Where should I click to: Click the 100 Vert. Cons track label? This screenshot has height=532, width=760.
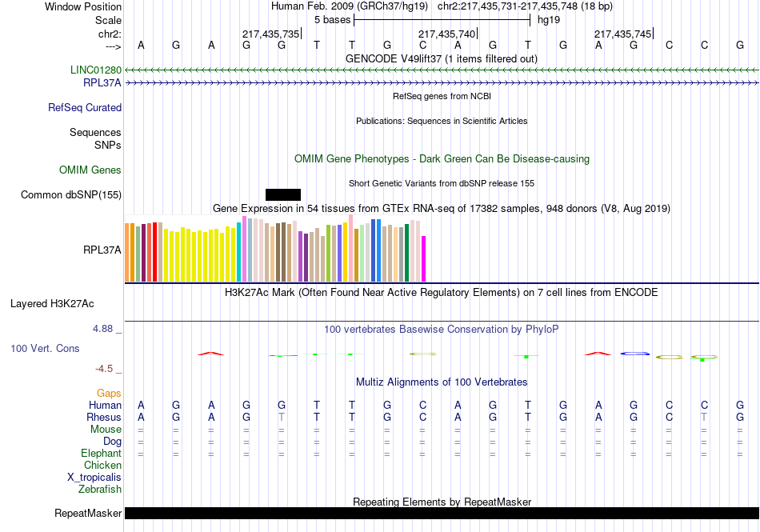tap(45, 348)
